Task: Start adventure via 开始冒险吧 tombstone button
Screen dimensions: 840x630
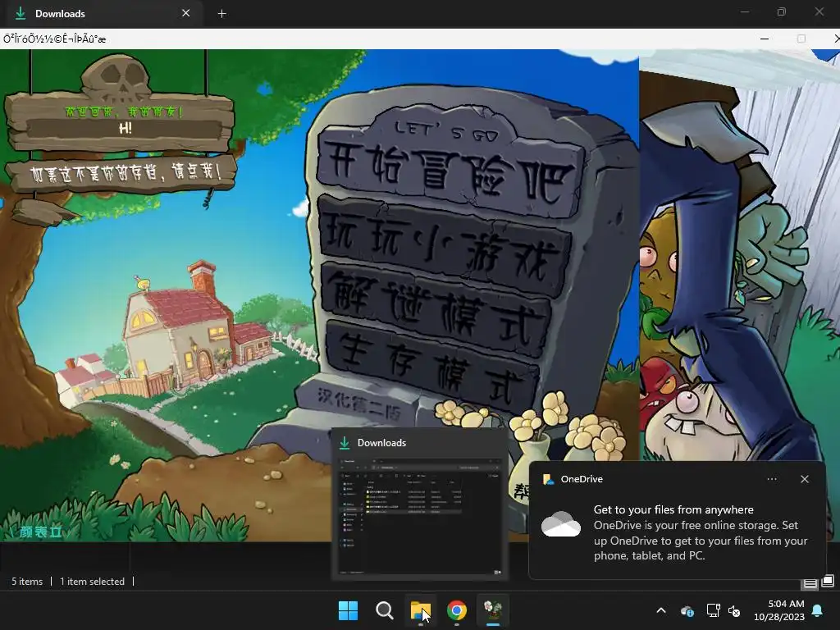Action: tap(449, 174)
